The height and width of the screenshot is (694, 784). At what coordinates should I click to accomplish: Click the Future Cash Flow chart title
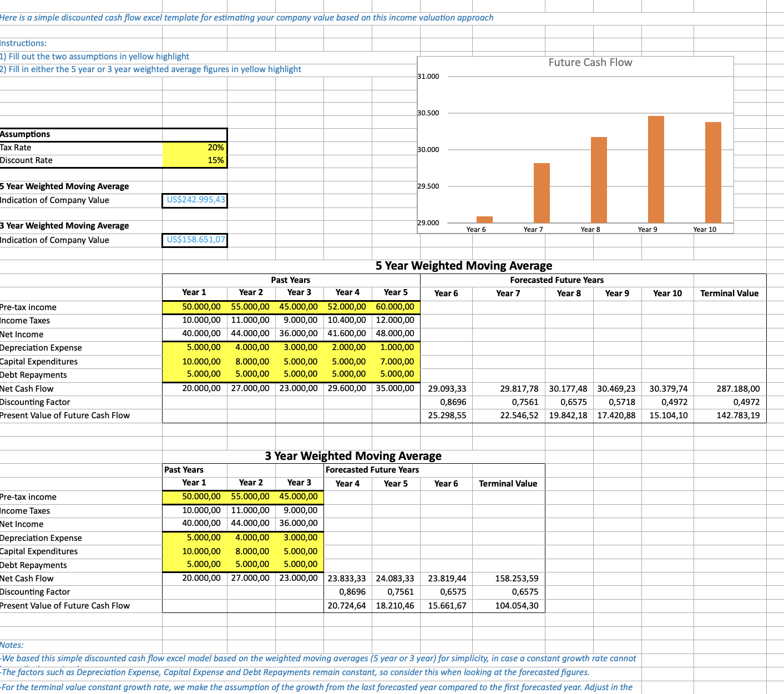[x=590, y=63]
